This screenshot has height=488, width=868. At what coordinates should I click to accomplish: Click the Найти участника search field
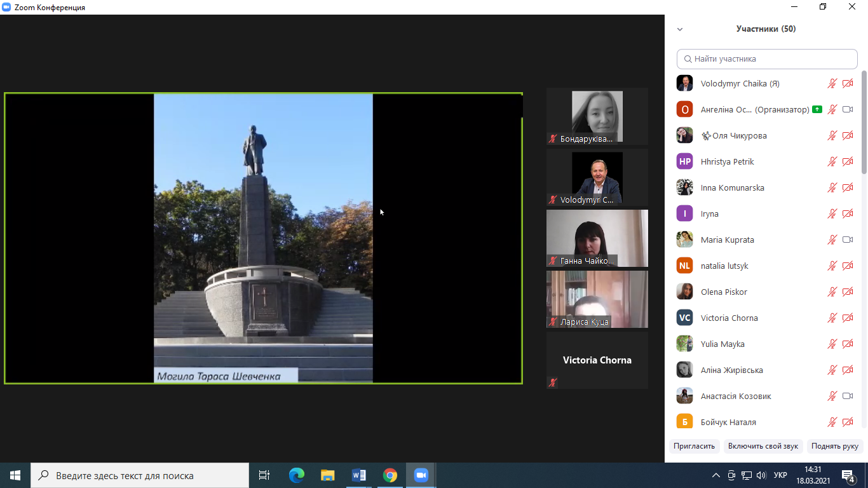(767, 59)
